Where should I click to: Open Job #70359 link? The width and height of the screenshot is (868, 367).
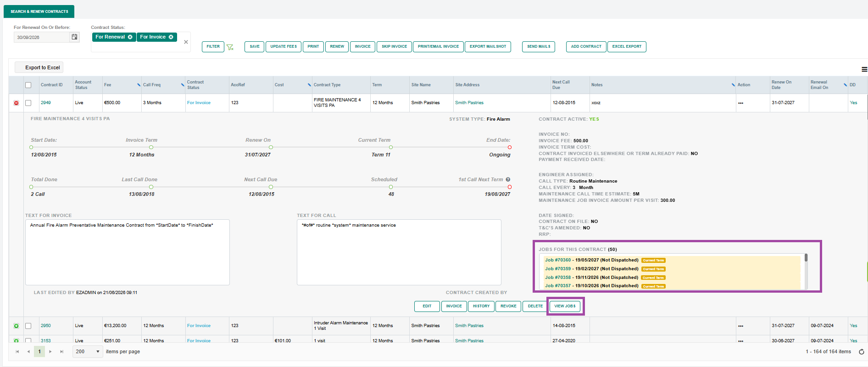[x=558, y=269]
